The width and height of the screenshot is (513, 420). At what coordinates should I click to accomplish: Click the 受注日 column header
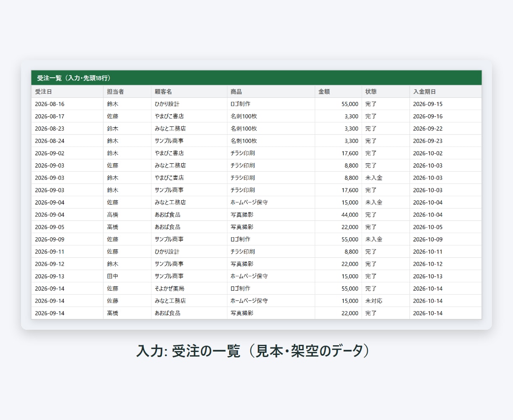click(67, 92)
